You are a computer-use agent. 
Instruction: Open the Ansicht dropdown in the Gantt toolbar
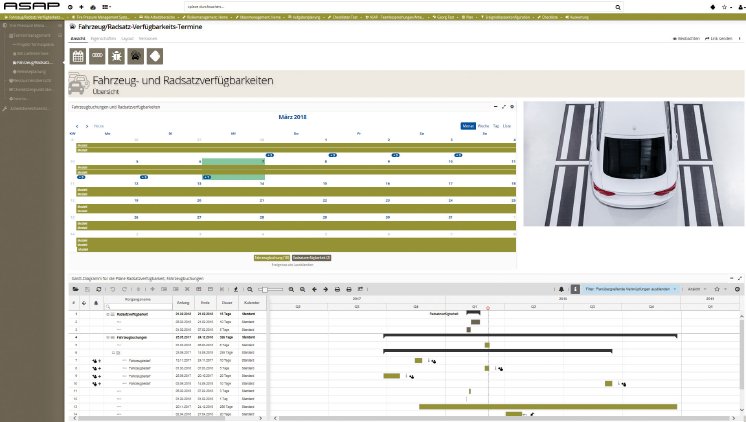(x=695, y=288)
